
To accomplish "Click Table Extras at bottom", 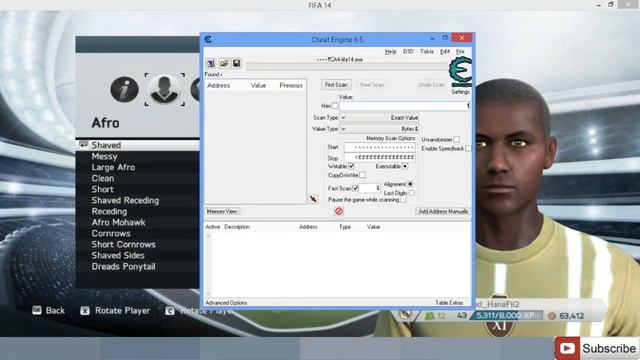I will [x=449, y=303].
